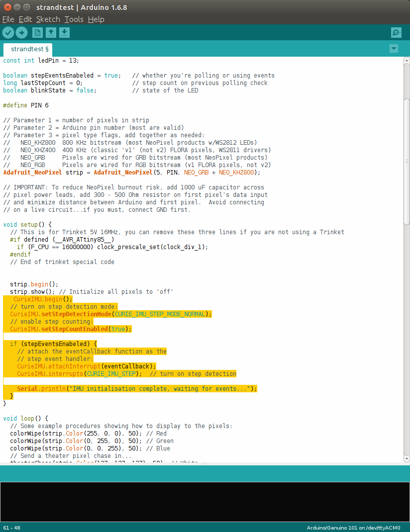410x532 pixels.
Task: Click line and column indicator 61 - 48
Action: tap(11, 528)
